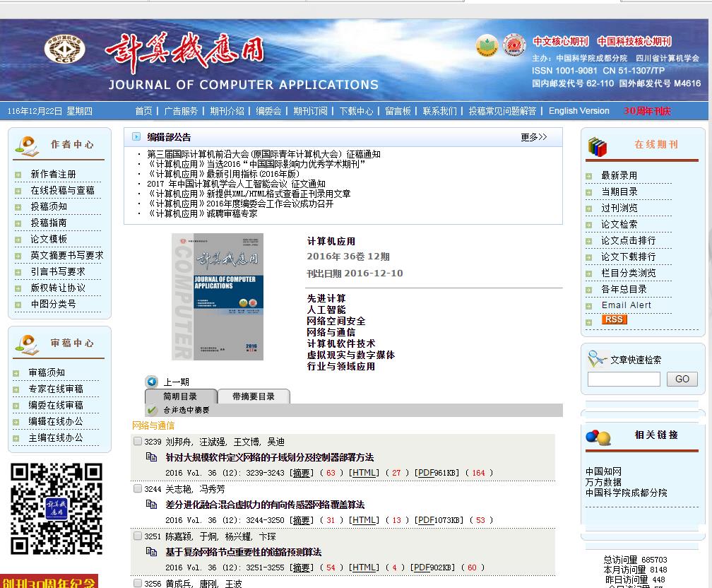
Task: Open the document icon for article 3251
Action: coord(151,551)
